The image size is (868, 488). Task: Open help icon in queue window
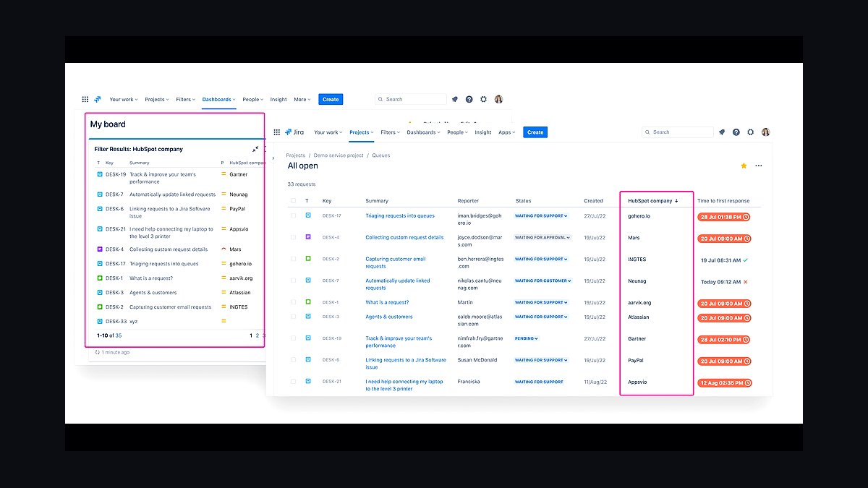tap(736, 132)
